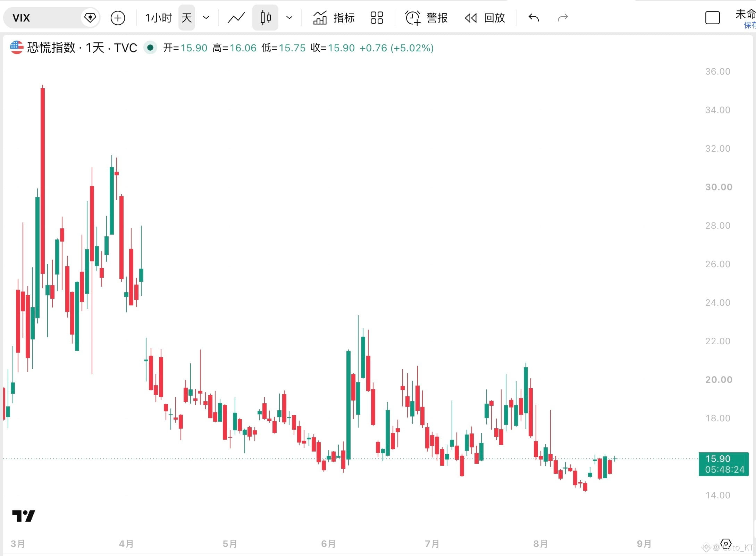756x556 pixels.
Task: Click the VIX symbol search field
Action: [x=51, y=18]
